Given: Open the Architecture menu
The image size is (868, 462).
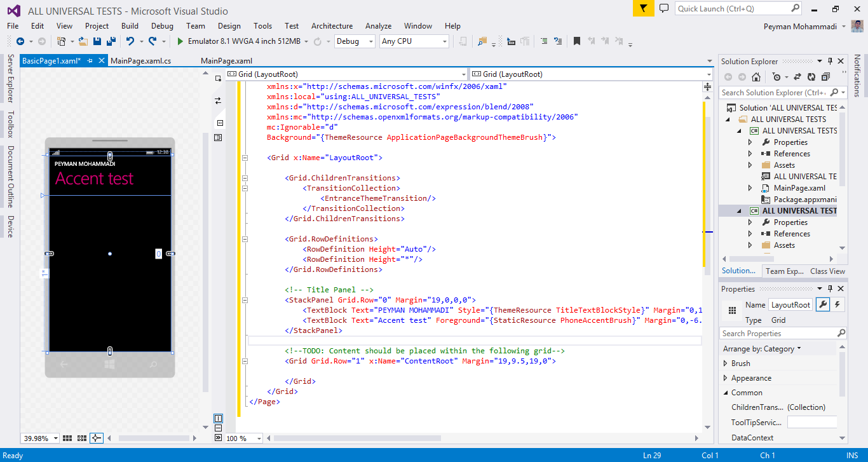Looking at the screenshot, I should click(x=332, y=26).
